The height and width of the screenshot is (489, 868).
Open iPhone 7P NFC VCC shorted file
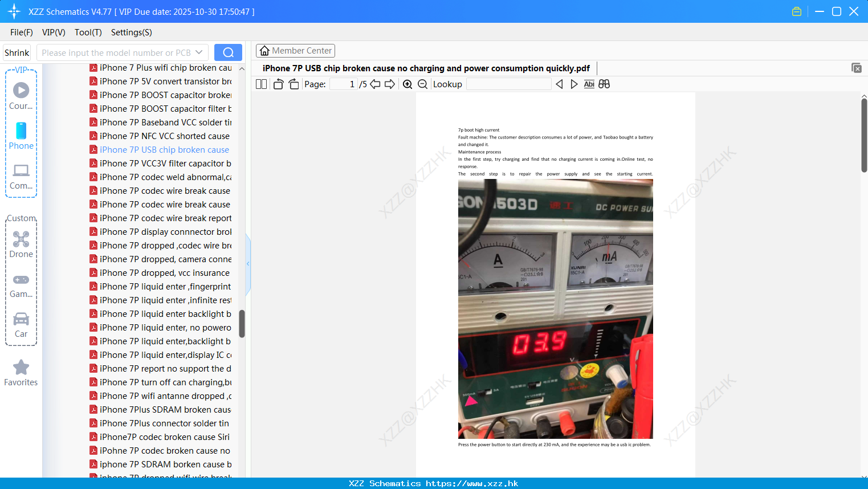point(160,136)
